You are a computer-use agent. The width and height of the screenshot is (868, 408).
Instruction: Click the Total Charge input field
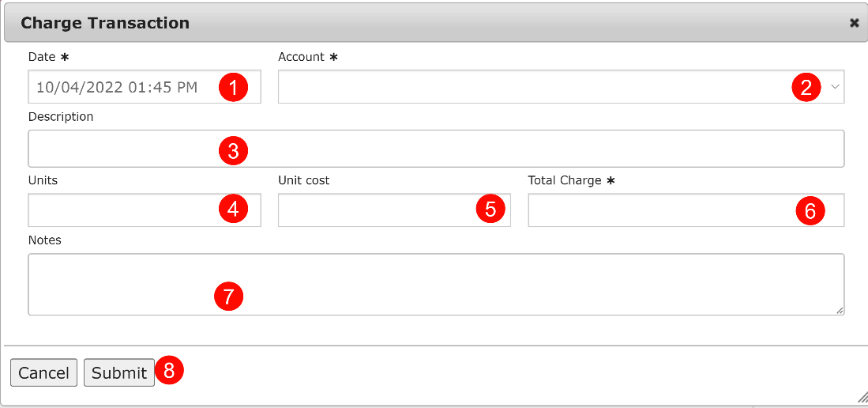(656, 210)
